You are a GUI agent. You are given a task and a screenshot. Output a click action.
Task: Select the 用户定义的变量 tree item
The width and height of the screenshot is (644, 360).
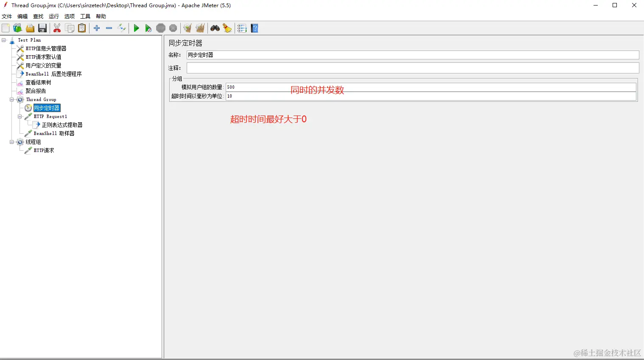click(x=43, y=65)
